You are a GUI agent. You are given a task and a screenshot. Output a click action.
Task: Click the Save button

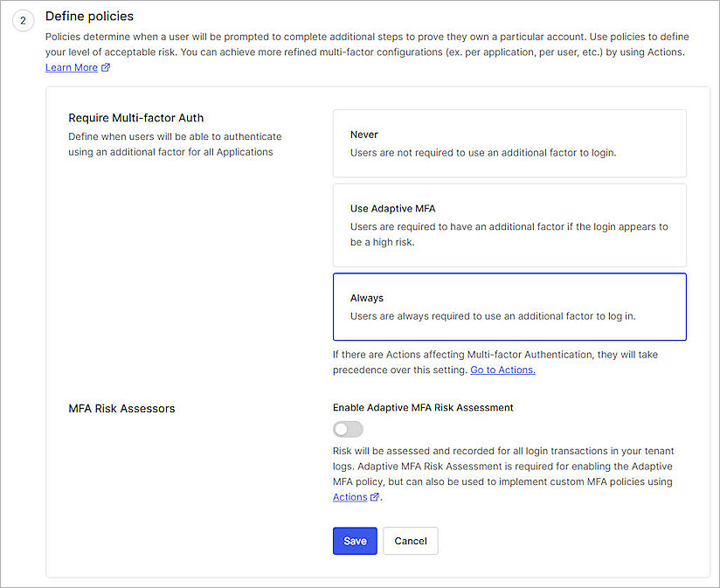[x=355, y=541]
